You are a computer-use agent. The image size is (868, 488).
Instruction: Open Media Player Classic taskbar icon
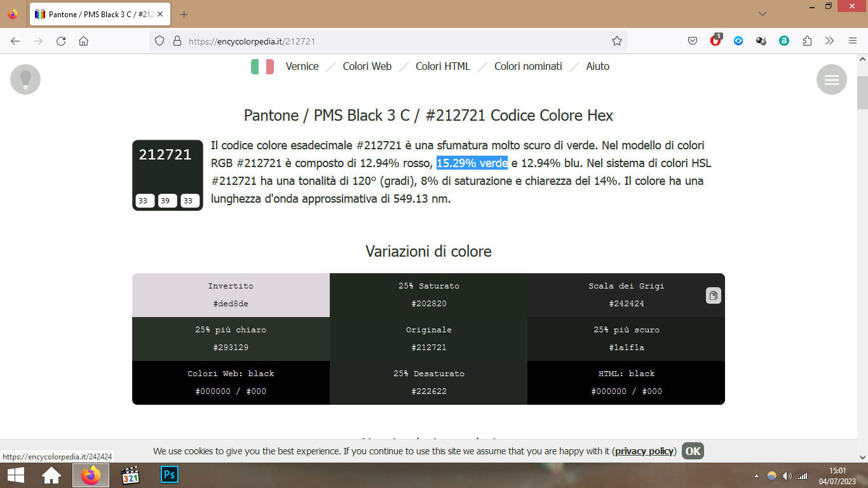(130, 475)
